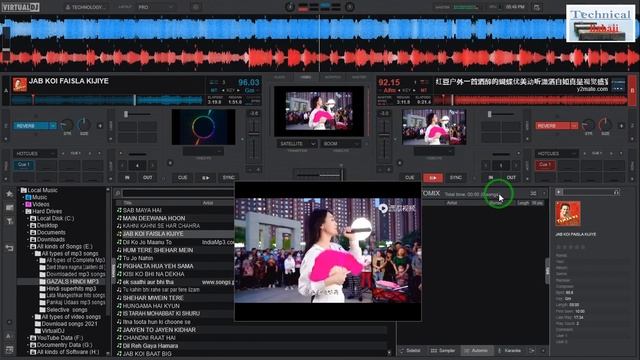The image size is (640, 360).
Task: Click the favorites star in browser sidebar
Action: point(9,194)
